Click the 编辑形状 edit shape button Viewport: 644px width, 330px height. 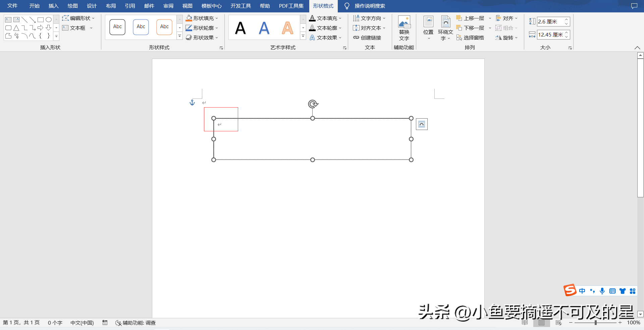(x=78, y=18)
